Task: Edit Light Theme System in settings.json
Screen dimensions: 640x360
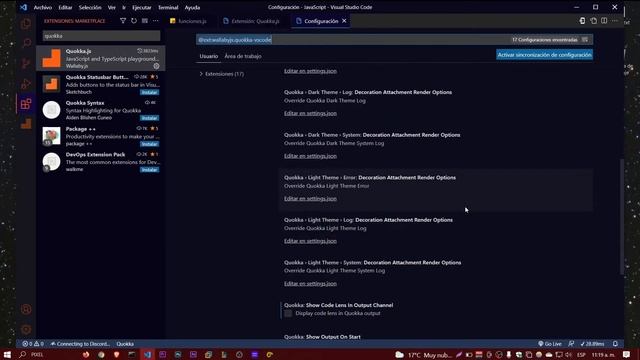Action: click(310, 284)
